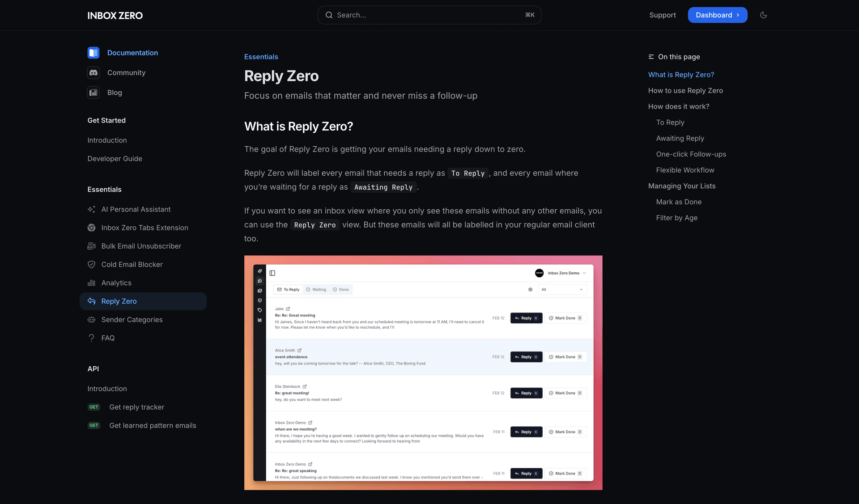
Task: Open Community via Discord icon
Action: pyautogui.click(x=93, y=72)
